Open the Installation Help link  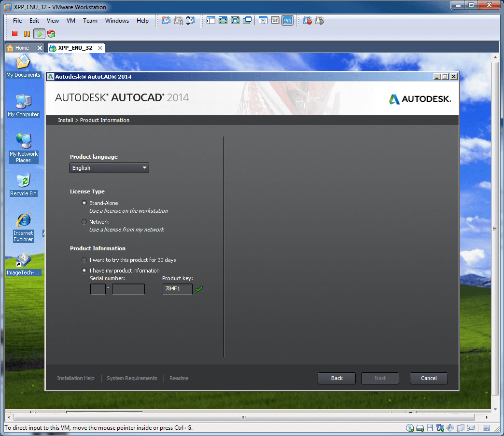pos(76,378)
